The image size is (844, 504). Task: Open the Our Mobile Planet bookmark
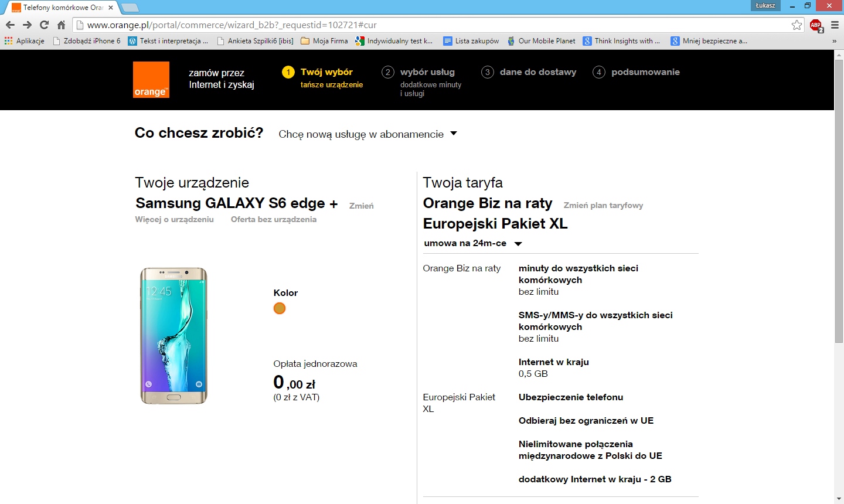[541, 41]
